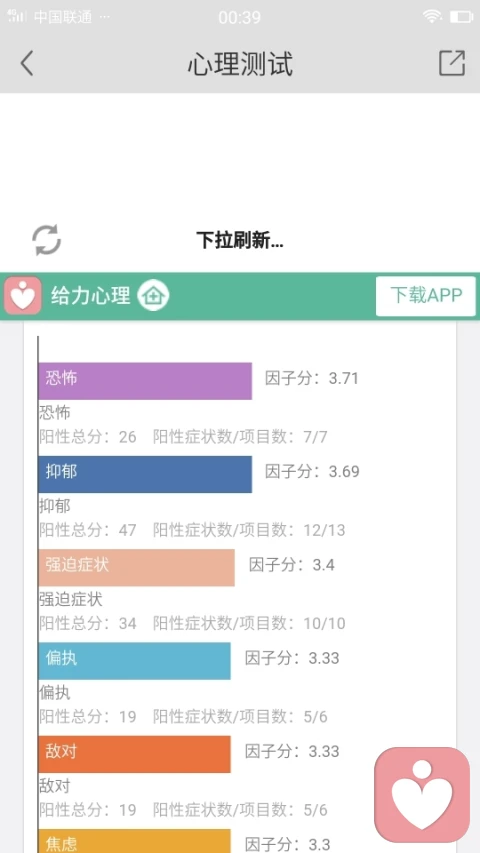Select the purple 恐怖 bar
Image resolution: width=480 pixels, height=853 pixels.
tap(145, 381)
